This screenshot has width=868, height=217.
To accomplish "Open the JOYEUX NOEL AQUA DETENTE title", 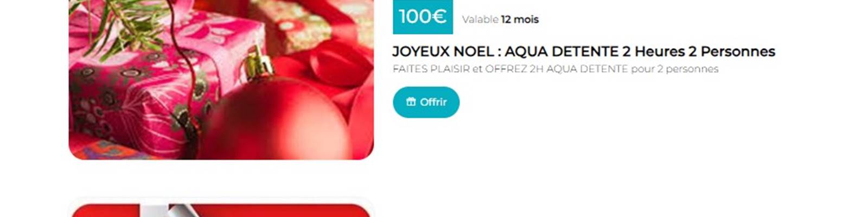I will 584,52.
